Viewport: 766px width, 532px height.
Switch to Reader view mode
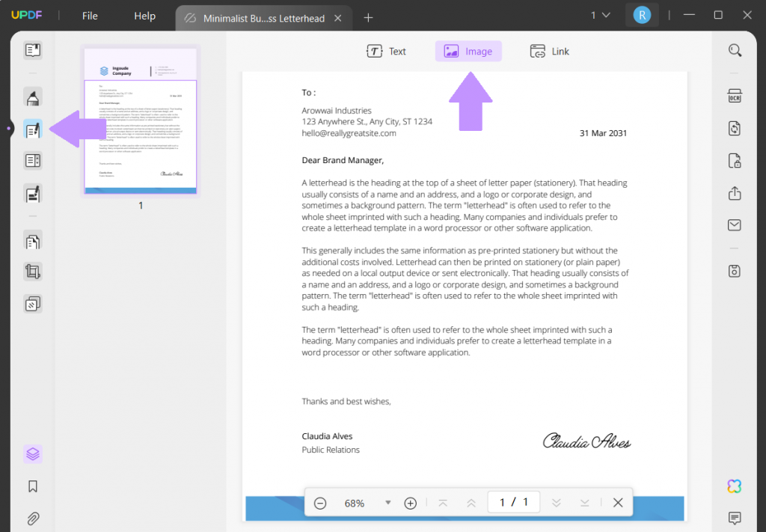32,49
